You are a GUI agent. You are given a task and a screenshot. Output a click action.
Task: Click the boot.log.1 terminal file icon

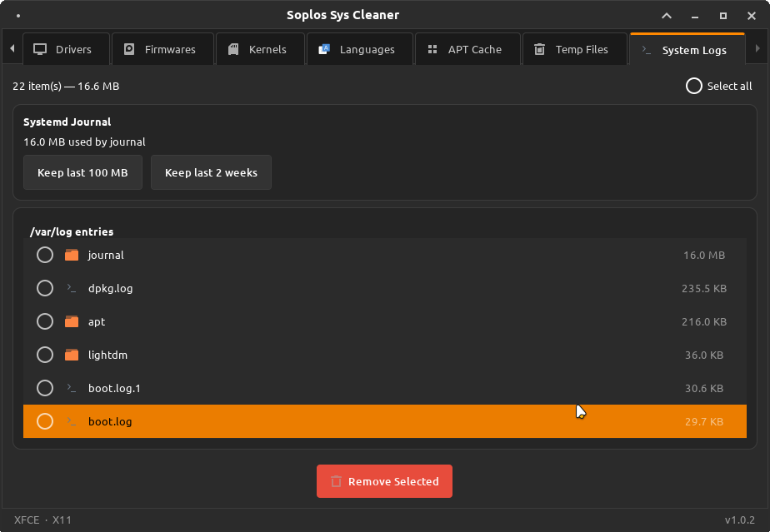(72, 388)
